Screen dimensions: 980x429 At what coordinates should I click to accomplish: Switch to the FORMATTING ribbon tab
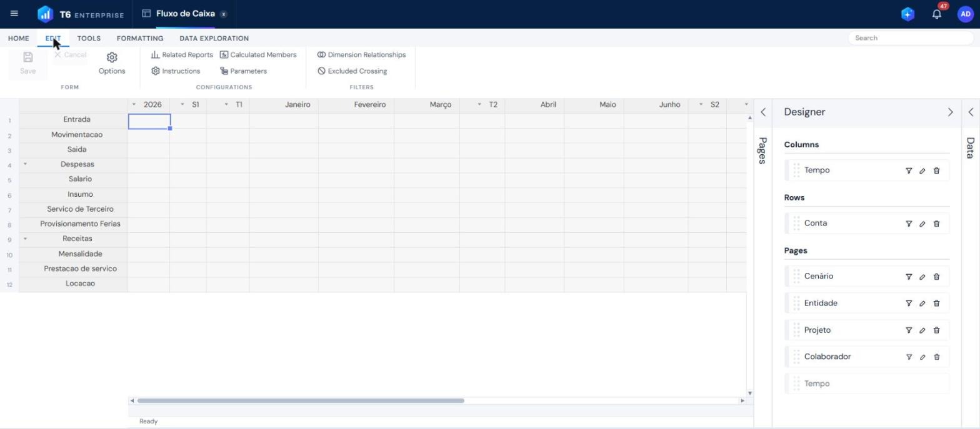[140, 38]
